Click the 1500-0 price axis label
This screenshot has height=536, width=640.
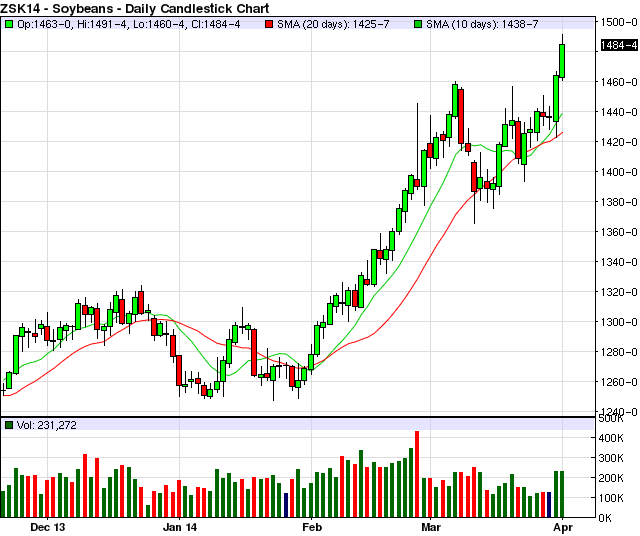(x=619, y=22)
